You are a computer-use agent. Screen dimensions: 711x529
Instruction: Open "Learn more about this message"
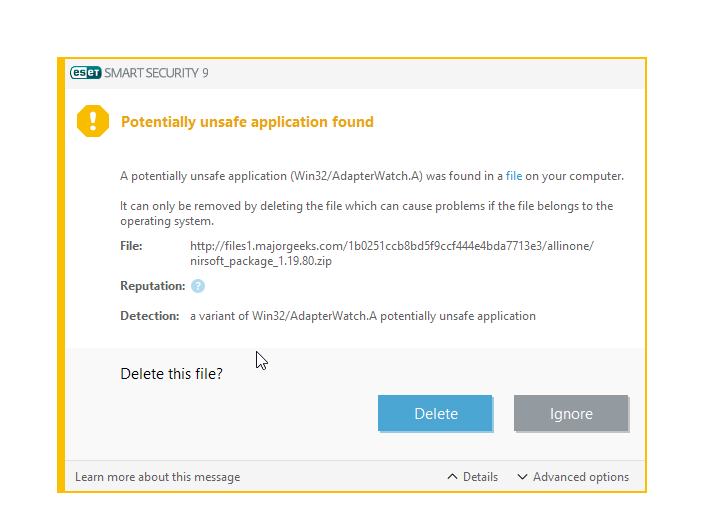point(157,477)
